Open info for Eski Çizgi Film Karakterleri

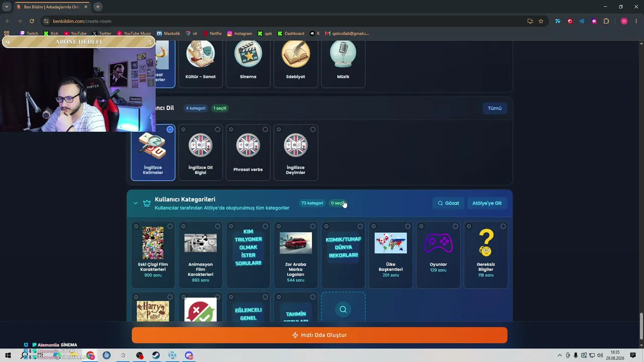[x=136, y=226]
